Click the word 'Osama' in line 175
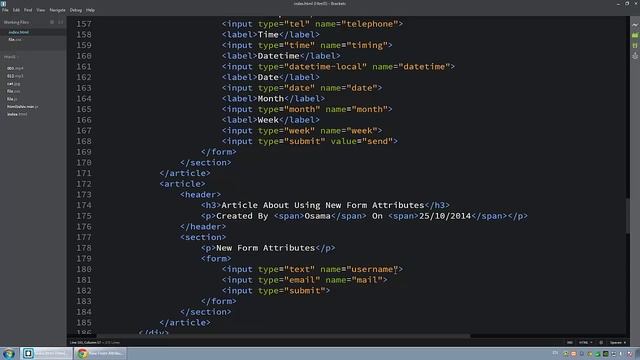This screenshot has width=640, height=360. 318,216
